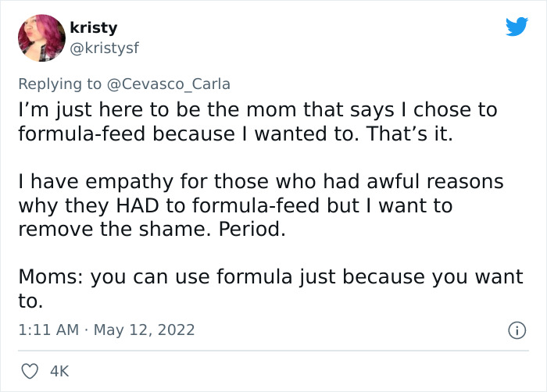Image resolution: width=547 pixels, height=392 pixels.
Task: Click the Twitter bird logo
Action: [x=517, y=27]
